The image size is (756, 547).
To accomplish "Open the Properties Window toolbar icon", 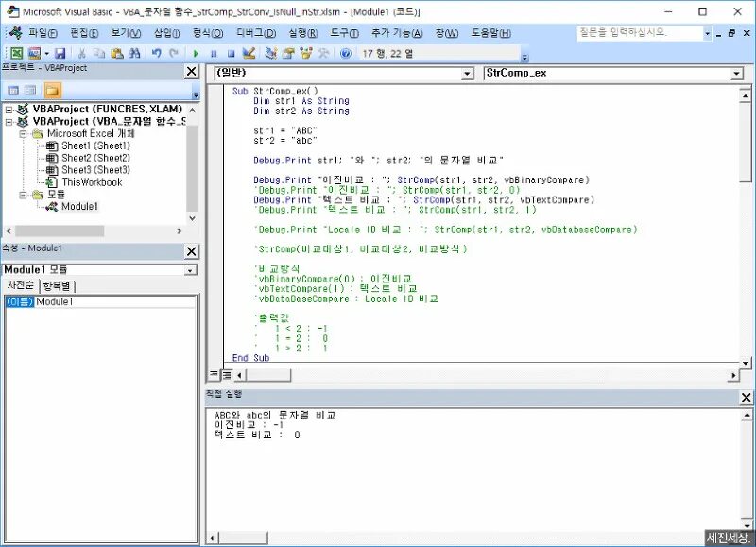I will tap(288, 53).
